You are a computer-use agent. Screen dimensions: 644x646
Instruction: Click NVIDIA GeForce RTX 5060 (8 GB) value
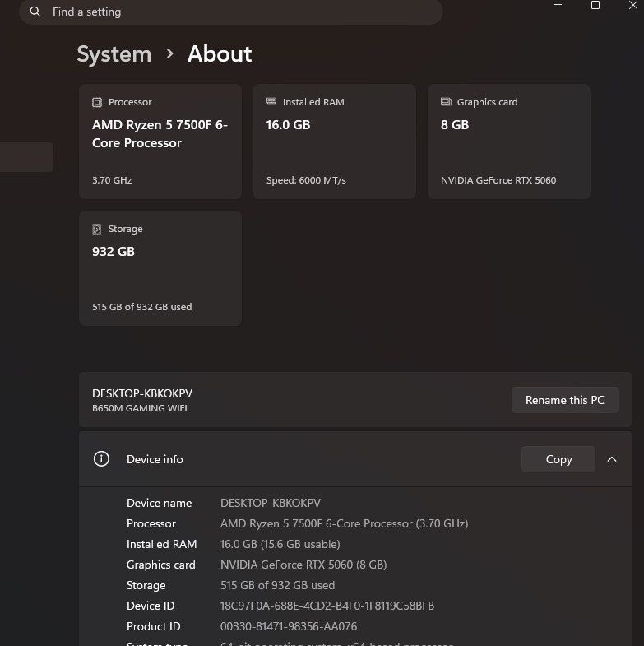pyautogui.click(x=303, y=565)
